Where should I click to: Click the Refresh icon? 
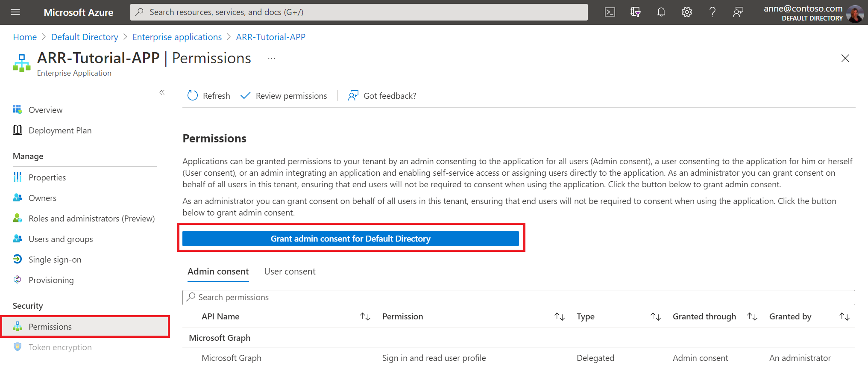[x=193, y=96]
